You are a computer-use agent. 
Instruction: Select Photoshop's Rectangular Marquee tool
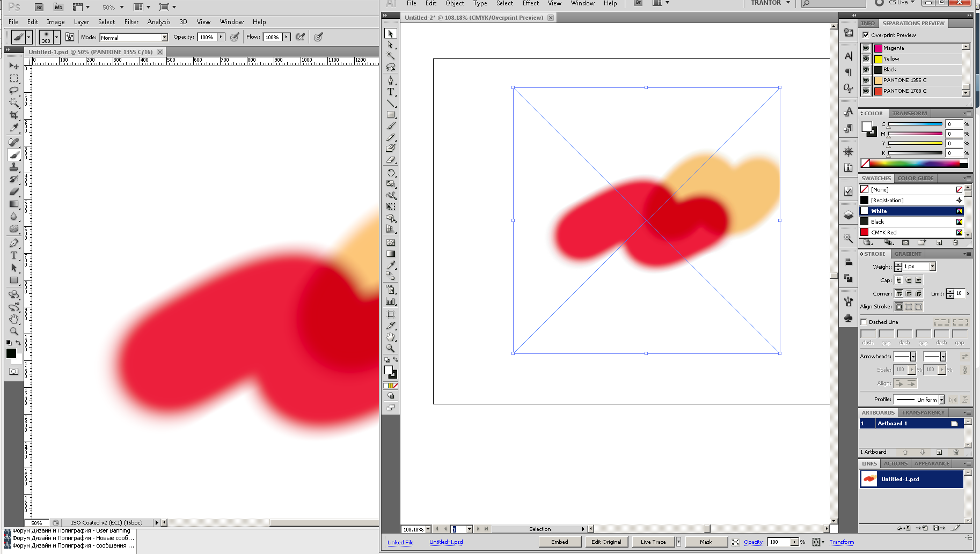14,78
